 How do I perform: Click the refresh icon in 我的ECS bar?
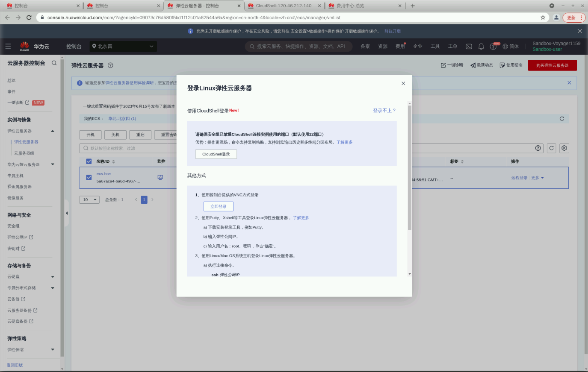pyautogui.click(x=562, y=119)
